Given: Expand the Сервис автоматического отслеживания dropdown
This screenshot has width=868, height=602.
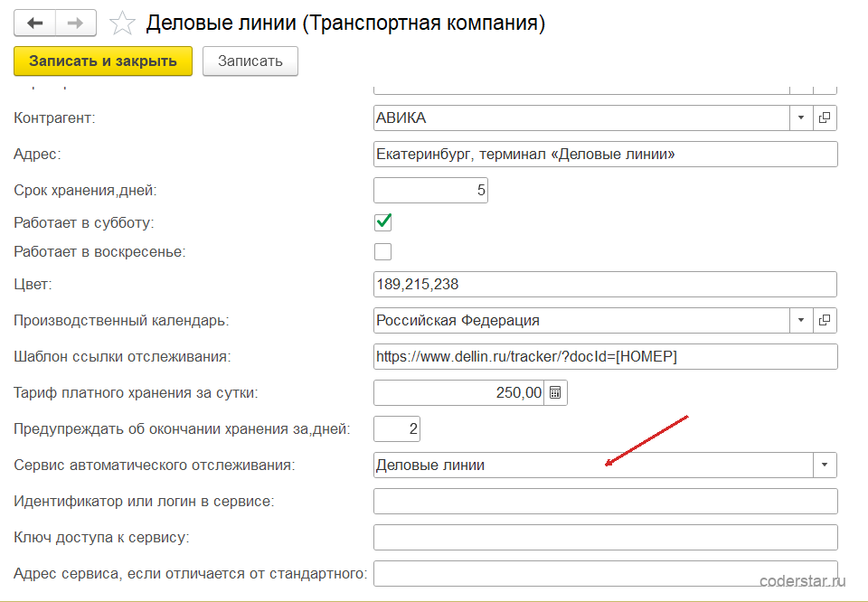Looking at the screenshot, I should (825, 466).
